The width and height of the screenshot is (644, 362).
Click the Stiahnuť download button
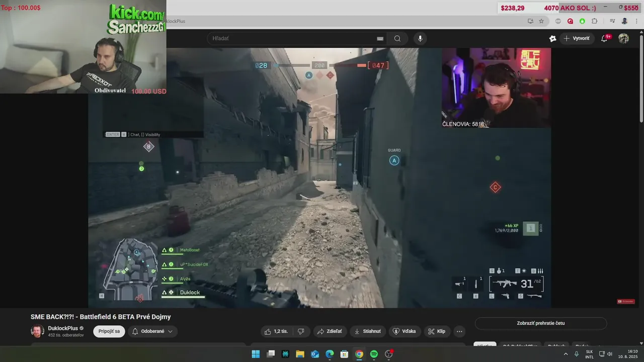[x=368, y=331]
